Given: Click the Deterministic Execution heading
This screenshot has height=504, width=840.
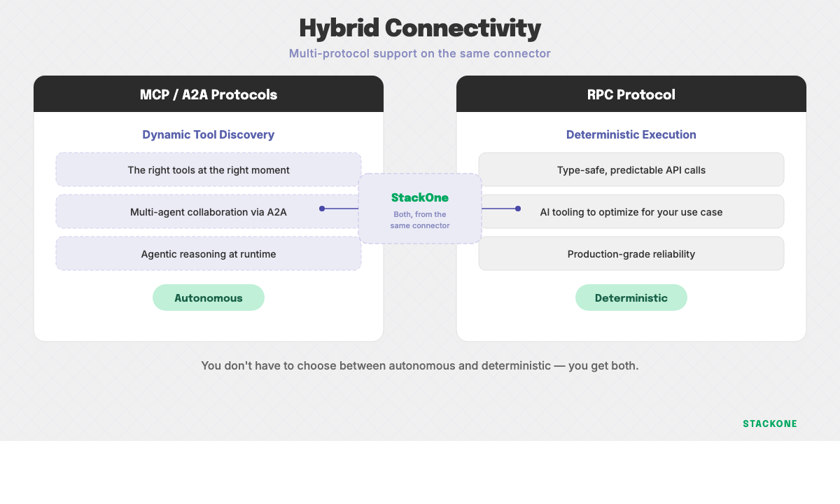Looking at the screenshot, I should tap(631, 134).
